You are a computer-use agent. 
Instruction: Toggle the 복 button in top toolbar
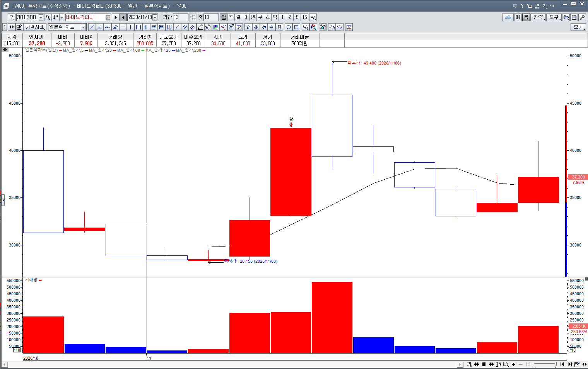[526, 17]
